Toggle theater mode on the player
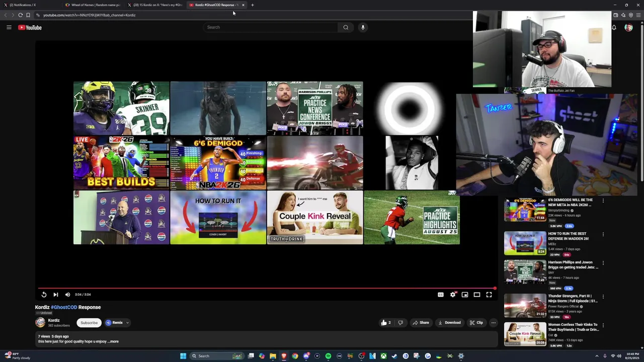This screenshot has height=362, width=644. 477,295
